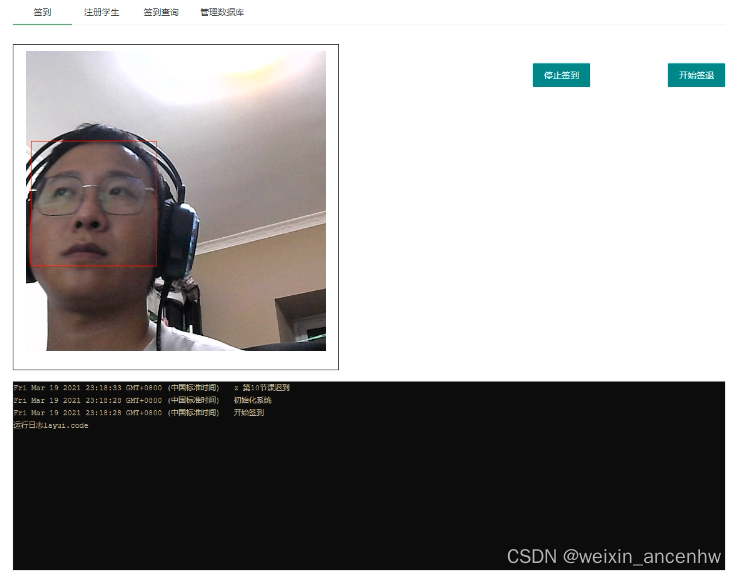Select the log line ending 开始签到
The height and width of the screenshot is (576, 737).
tap(139, 413)
